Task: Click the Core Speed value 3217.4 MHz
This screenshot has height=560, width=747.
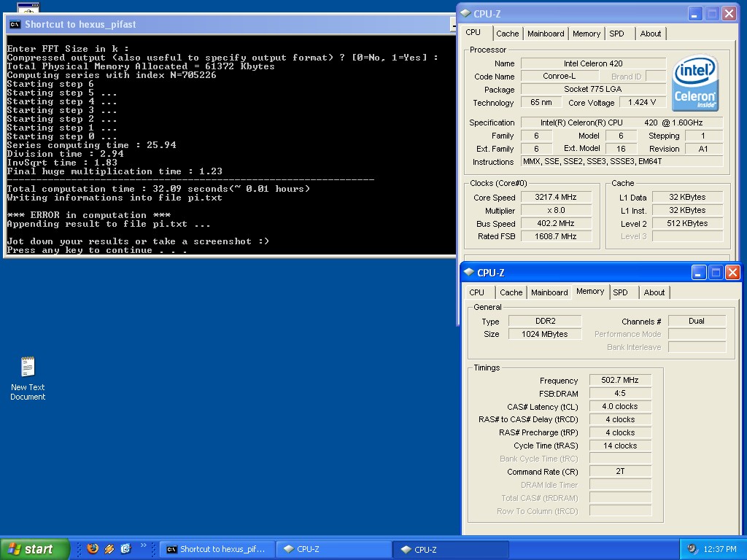Action: 556,197
